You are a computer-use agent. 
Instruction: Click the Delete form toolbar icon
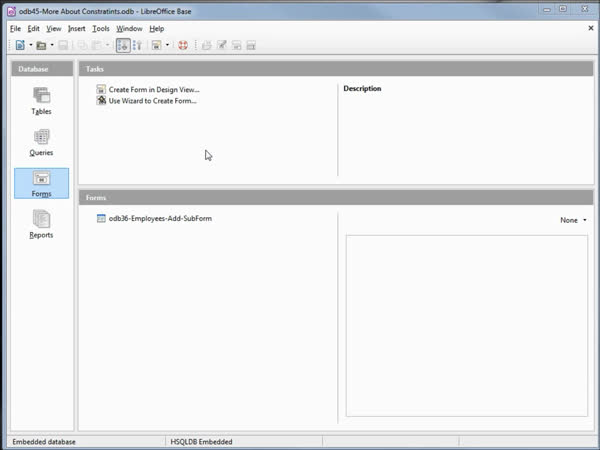pyautogui.click(x=236, y=46)
